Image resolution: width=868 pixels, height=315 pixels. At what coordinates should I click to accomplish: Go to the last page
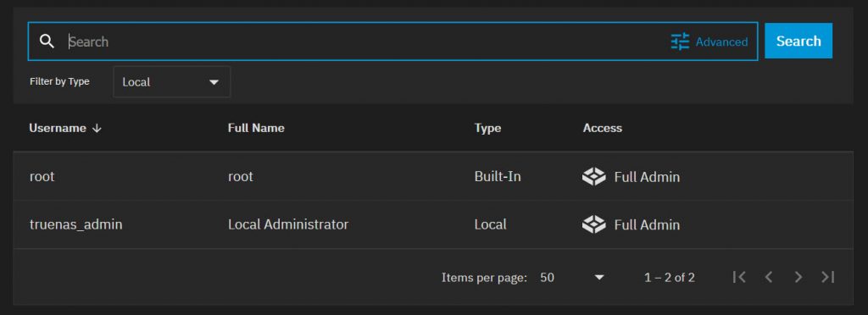click(827, 277)
